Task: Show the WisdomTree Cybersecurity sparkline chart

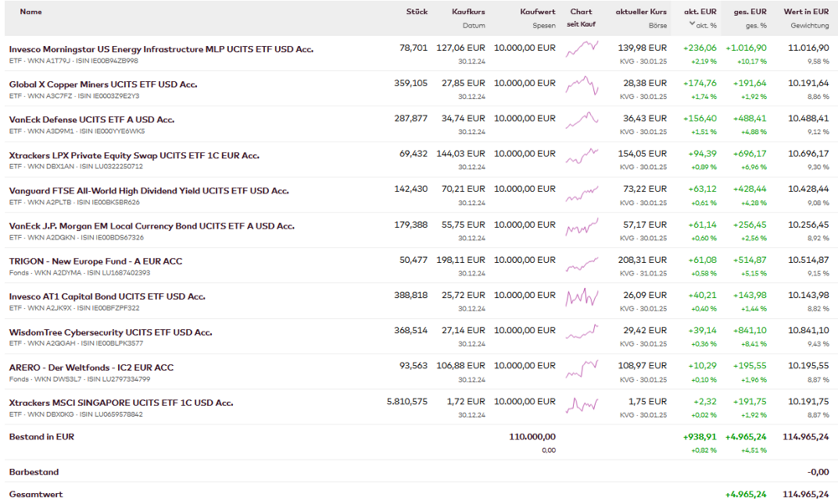Action: coord(582,332)
